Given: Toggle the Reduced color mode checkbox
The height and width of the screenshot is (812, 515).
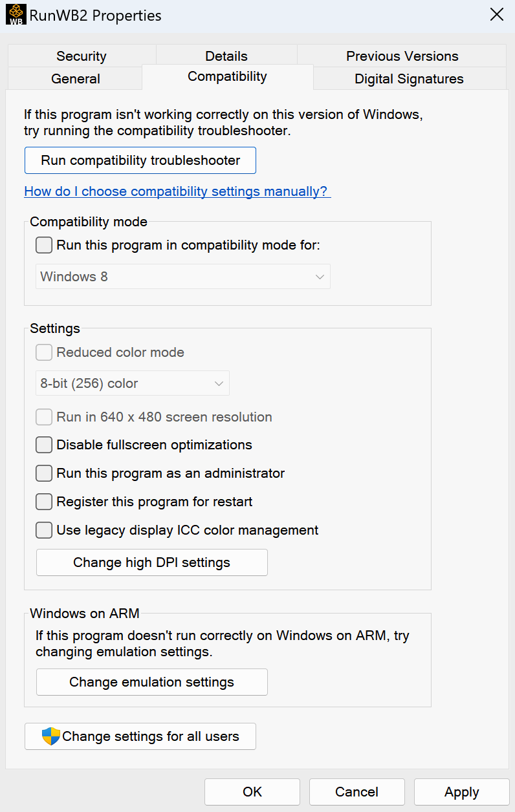Looking at the screenshot, I should (43, 352).
